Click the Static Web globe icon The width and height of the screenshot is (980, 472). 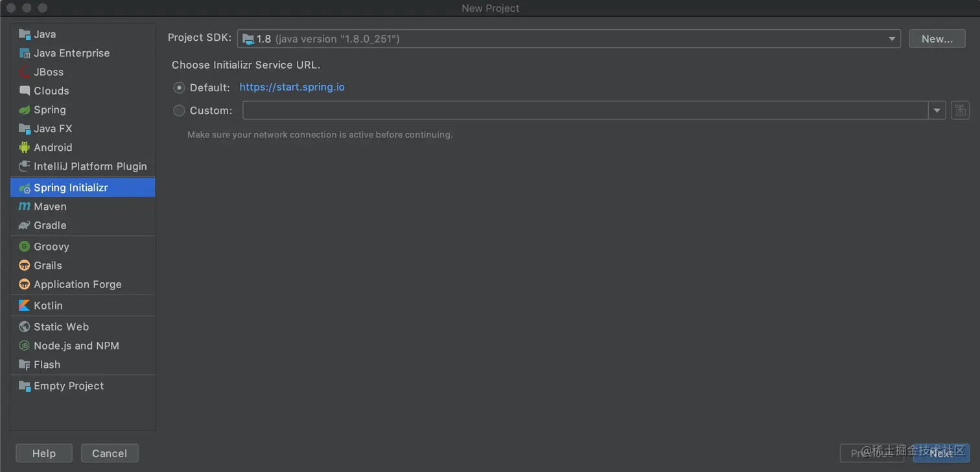click(x=25, y=326)
